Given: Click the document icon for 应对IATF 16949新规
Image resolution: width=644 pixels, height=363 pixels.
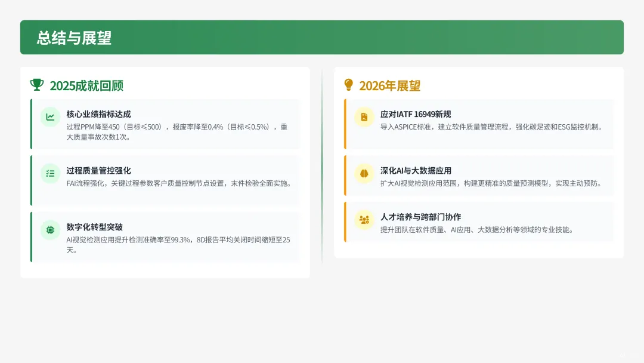Looking at the screenshot, I should (364, 117).
